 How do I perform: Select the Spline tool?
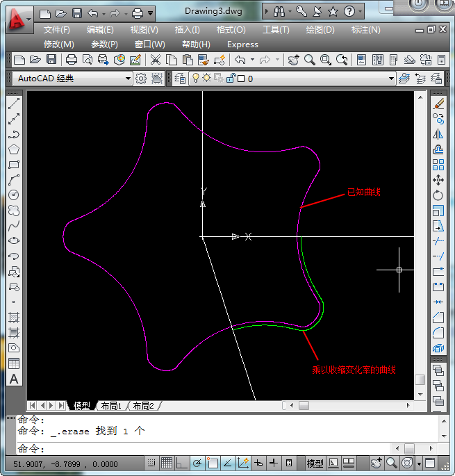[14, 226]
